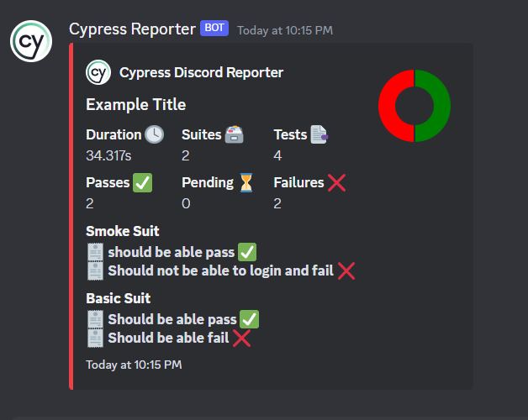Click the green check mark next to Passes
Screen dimensions: 528x420
(142, 183)
